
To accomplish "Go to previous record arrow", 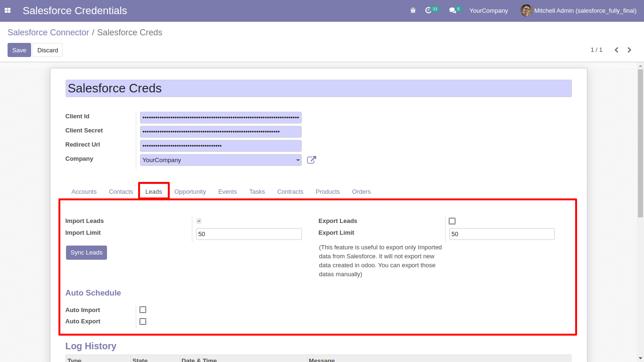I will coord(616,50).
